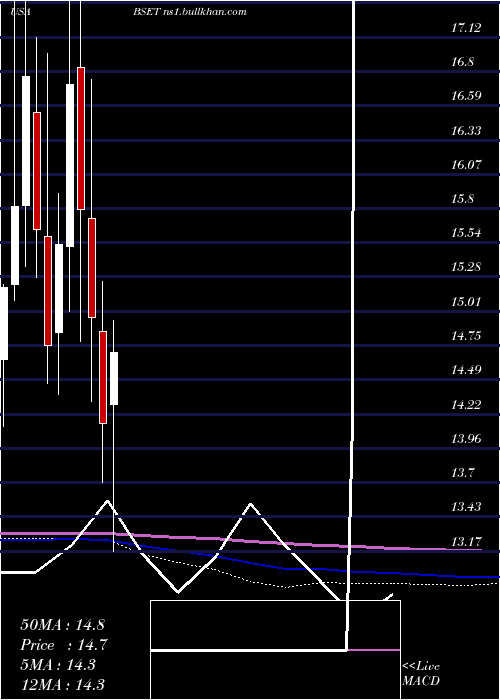Click the 12MA : 14.3 readout
Image resolution: width=500 pixels, height=700 pixels.
(62, 685)
